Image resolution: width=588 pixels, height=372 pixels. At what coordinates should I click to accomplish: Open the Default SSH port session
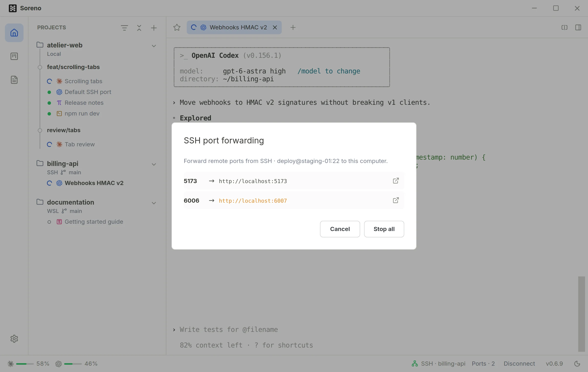[88, 92]
